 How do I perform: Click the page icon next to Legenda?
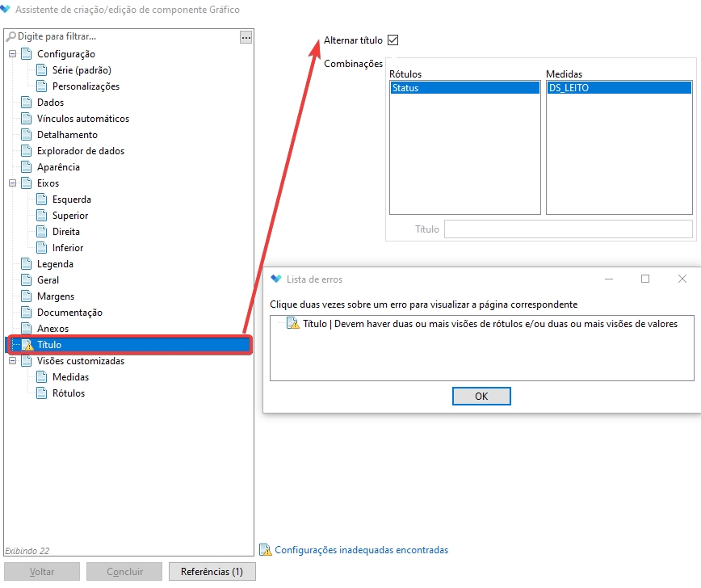27,264
